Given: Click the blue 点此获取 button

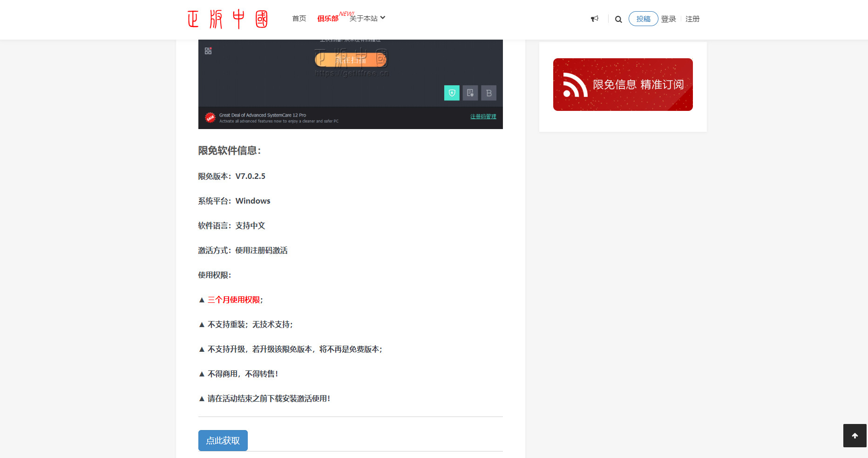Looking at the screenshot, I should [223, 440].
